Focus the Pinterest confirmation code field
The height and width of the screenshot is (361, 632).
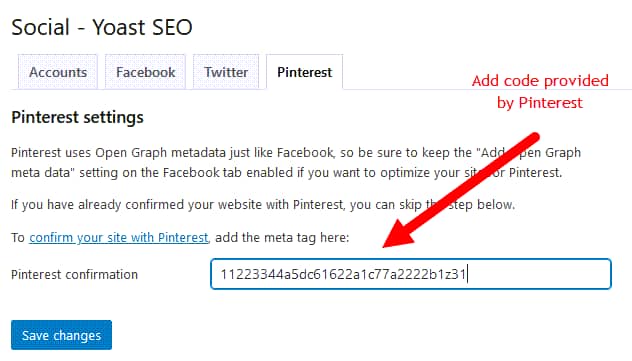click(x=411, y=274)
